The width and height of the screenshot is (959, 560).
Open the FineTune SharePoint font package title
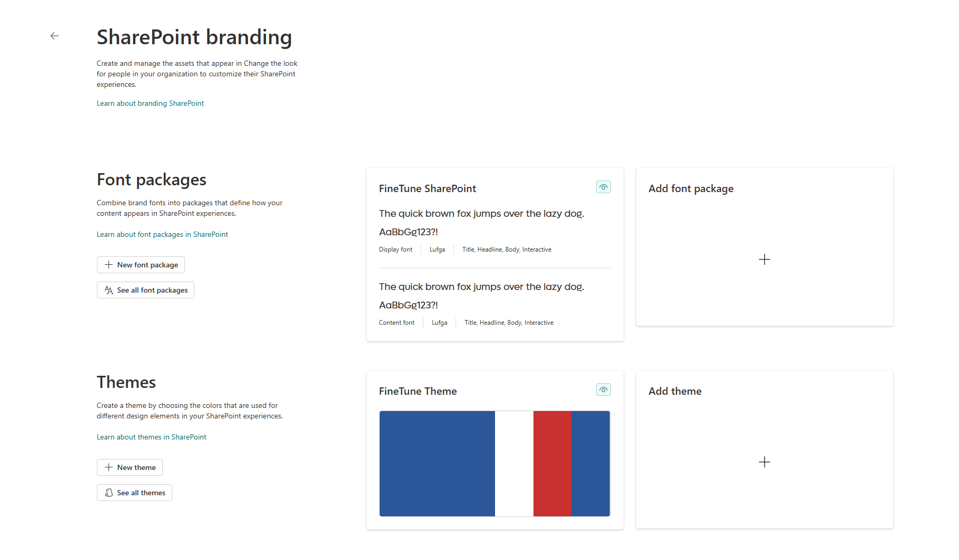(x=427, y=189)
